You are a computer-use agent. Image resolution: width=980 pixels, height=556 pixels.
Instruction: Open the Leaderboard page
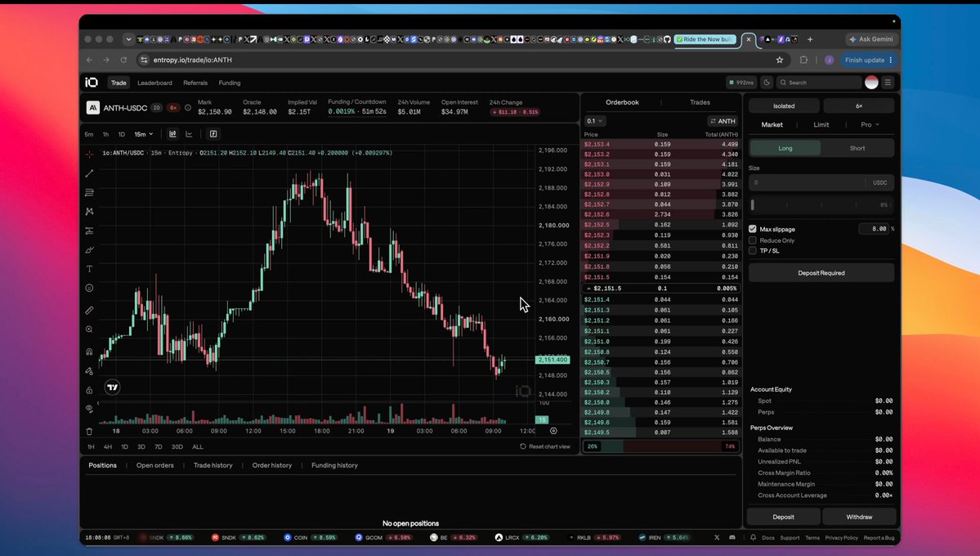click(154, 83)
